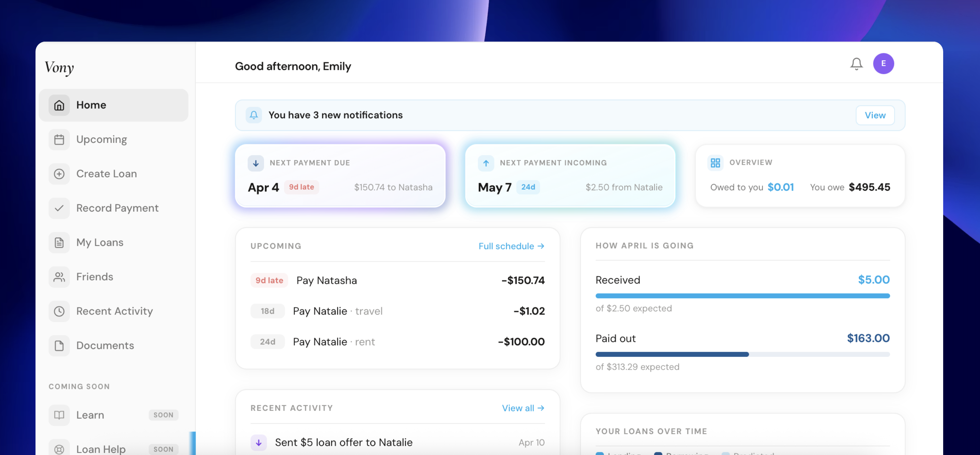Click the Friends icon in the sidebar

click(59, 277)
